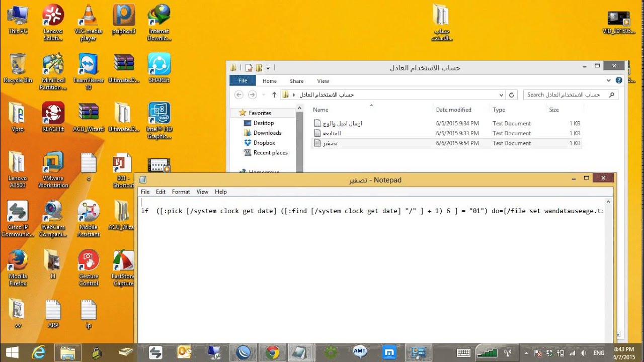Select the Gesture Control desktop icon

[88, 267]
